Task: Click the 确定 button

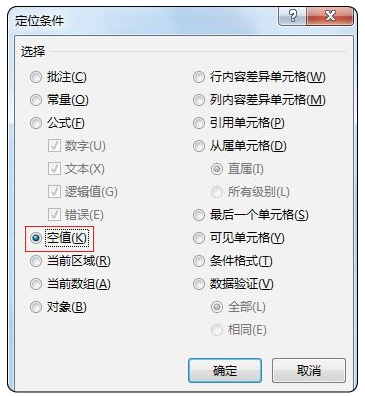Action: pos(225,370)
